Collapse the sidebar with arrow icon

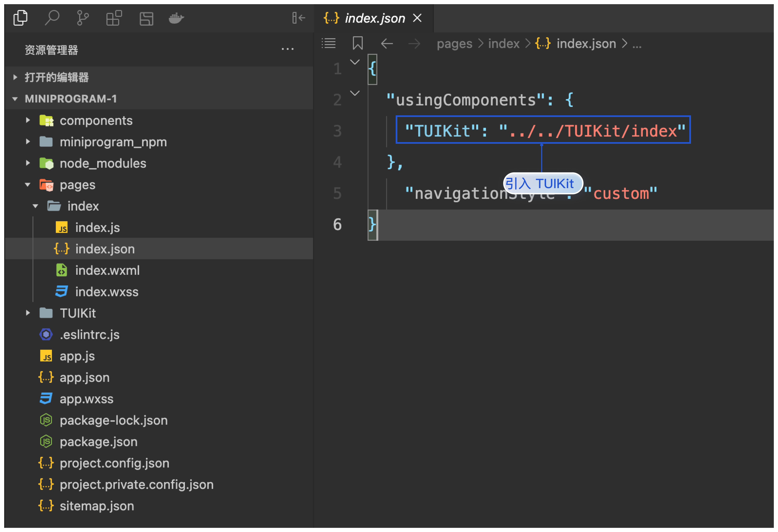(298, 18)
